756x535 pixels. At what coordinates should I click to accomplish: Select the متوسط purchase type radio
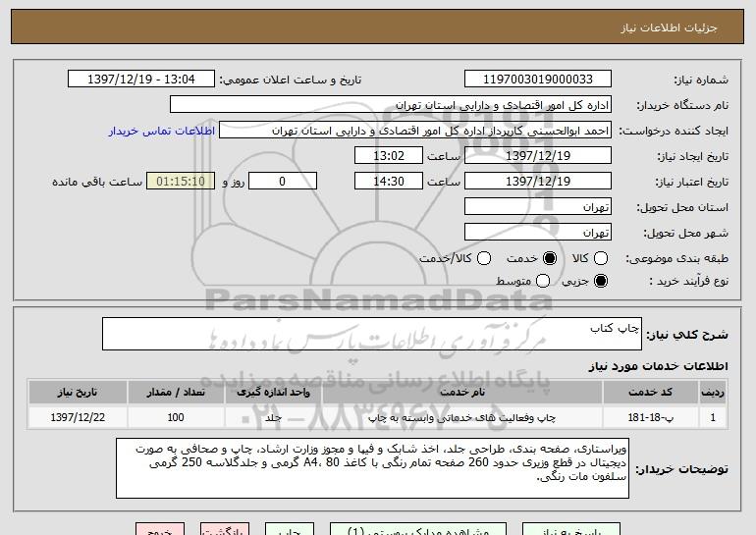[x=542, y=281]
